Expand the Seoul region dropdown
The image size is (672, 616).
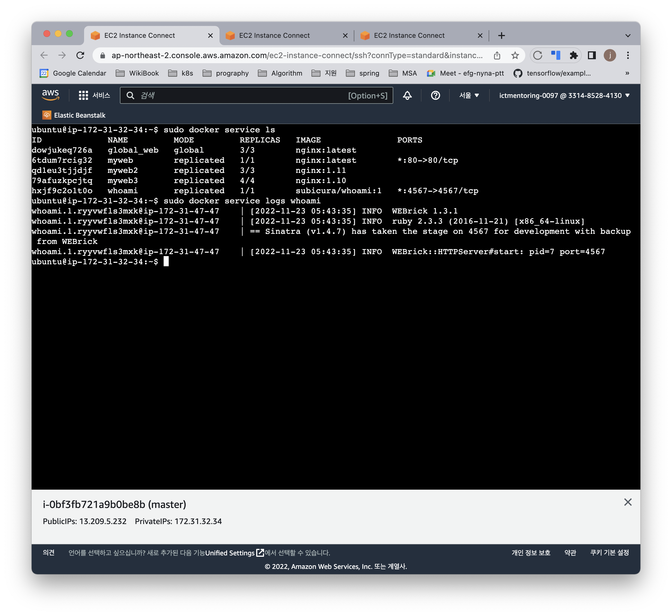(469, 96)
